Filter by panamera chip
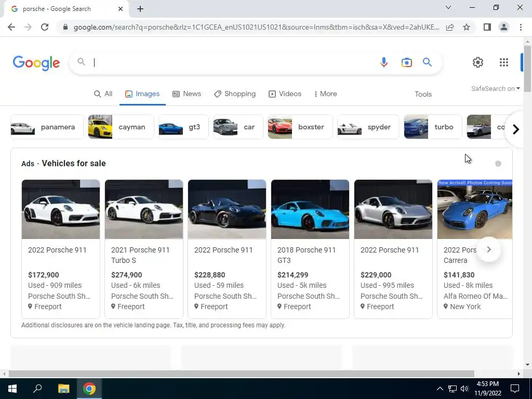This screenshot has height=399, width=532. click(47, 127)
